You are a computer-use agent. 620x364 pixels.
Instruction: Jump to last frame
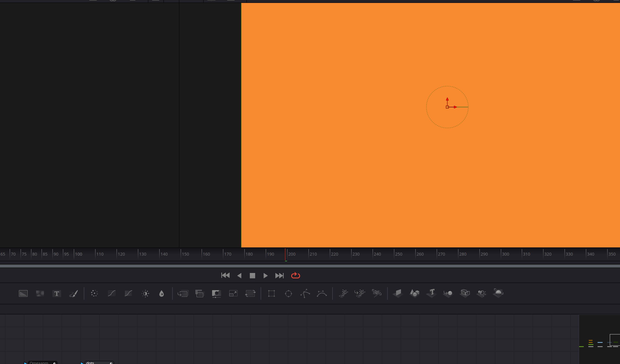point(280,276)
